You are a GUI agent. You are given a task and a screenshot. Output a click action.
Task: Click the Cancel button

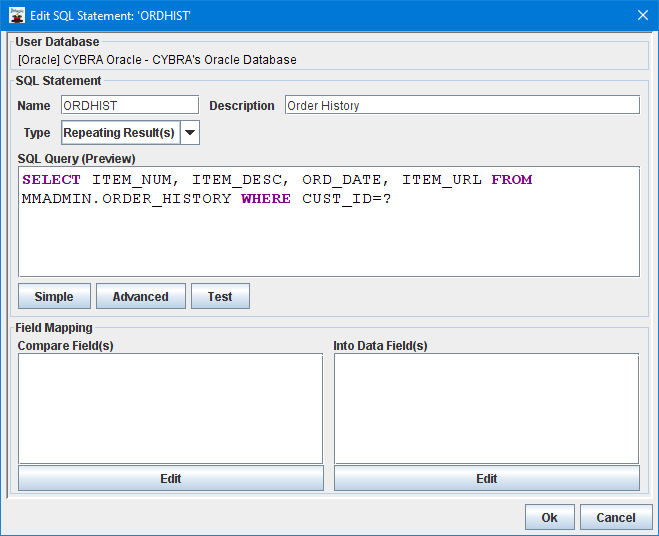[x=616, y=518]
